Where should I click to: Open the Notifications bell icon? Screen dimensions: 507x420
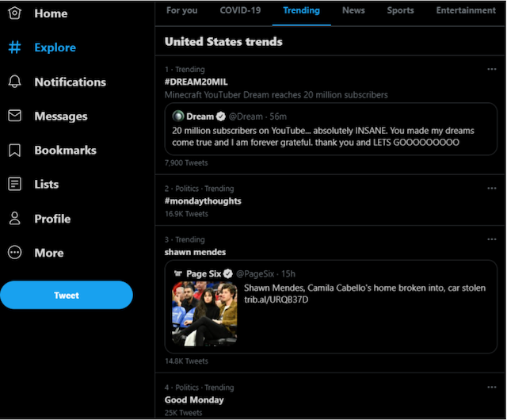[x=14, y=82]
